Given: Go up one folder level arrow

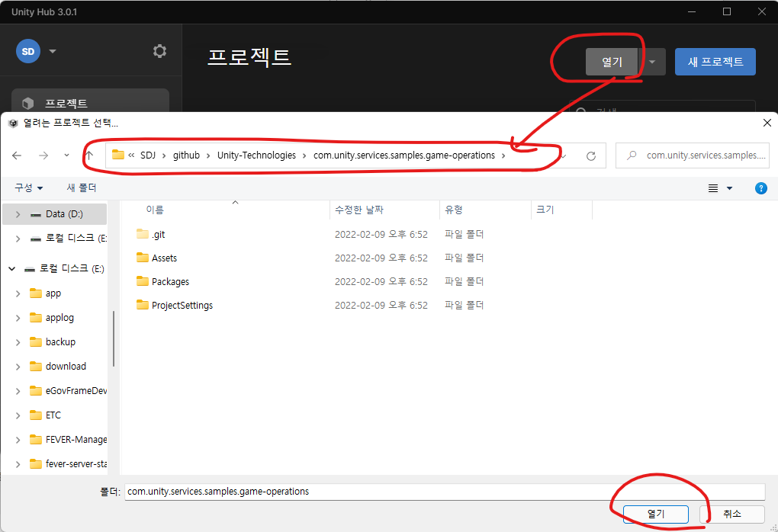Looking at the screenshot, I should [x=89, y=155].
